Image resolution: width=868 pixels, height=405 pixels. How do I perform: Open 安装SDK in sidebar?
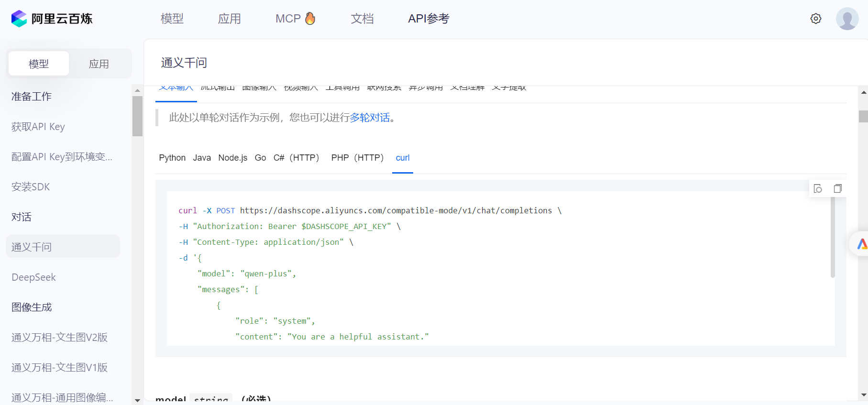[x=31, y=187]
